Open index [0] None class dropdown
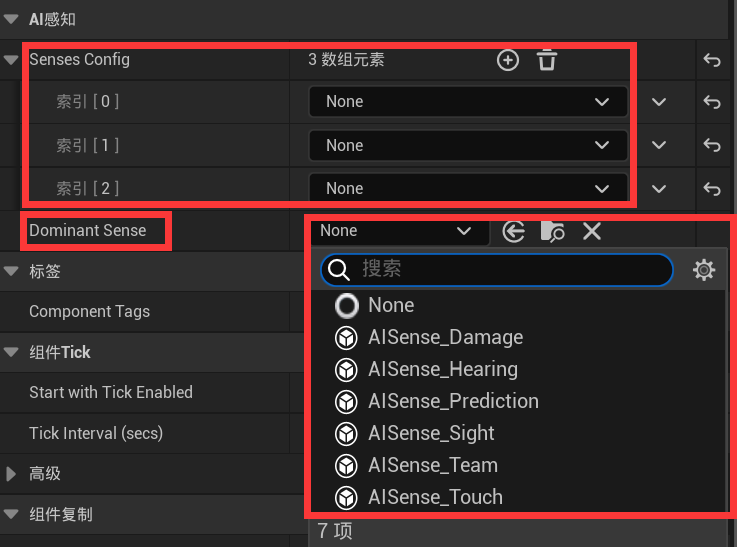737x547 pixels. pyautogui.click(x=468, y=102)
